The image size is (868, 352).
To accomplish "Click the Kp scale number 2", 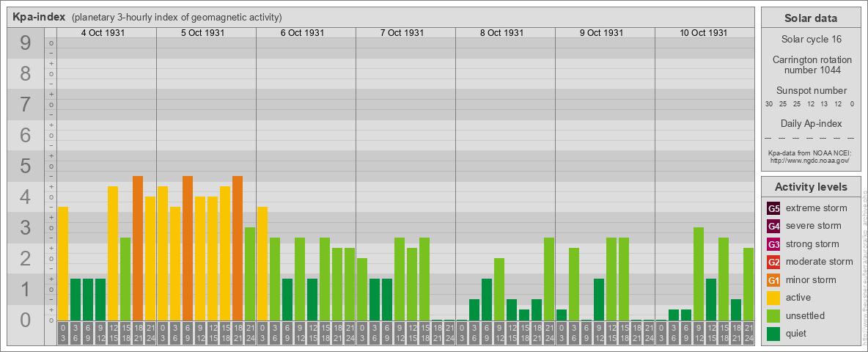I will tap(25, 258).
